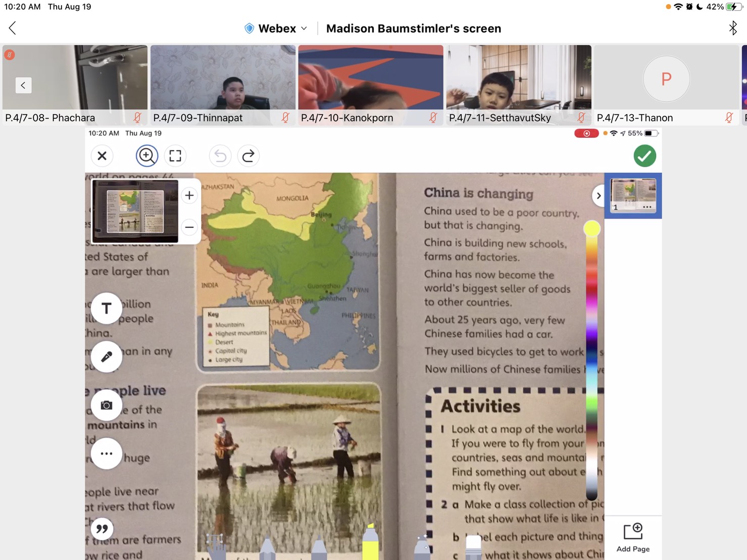Click the alarm clock status icon
This screenshot has width=747, height=560.
tap(689, 7)
